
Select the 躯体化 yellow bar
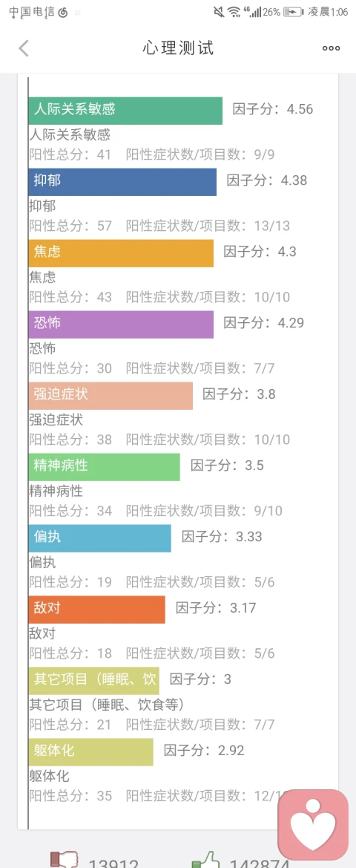pyautogui.click(x=90, y=751)
